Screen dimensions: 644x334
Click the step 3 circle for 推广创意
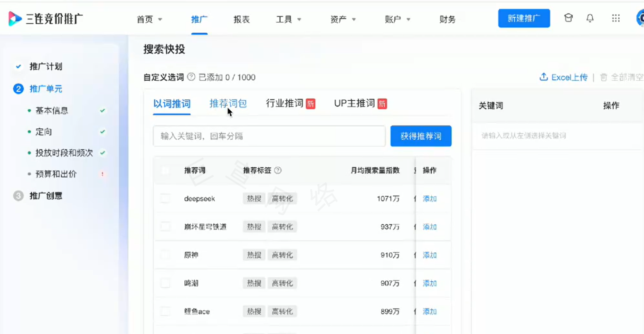click(18, 196)
